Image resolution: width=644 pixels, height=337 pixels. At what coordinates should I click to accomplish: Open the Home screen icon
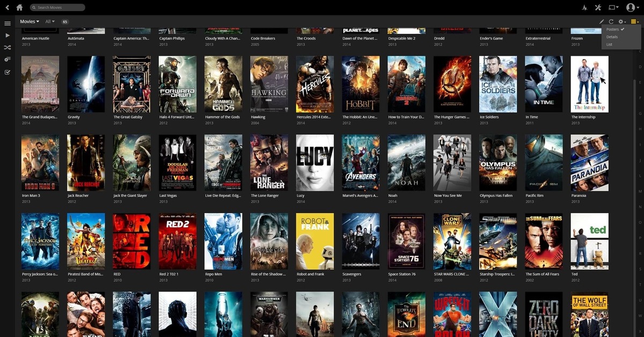[19, 8]
